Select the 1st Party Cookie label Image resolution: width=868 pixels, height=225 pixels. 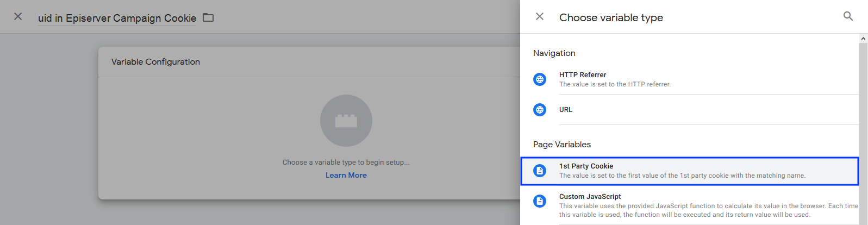pos(586,166)
